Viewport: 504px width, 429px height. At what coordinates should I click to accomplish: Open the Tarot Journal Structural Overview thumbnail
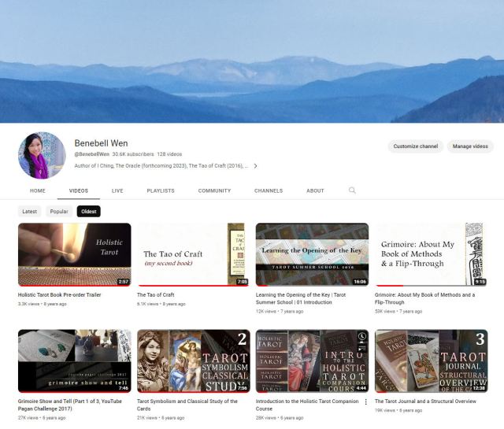[431, 361]
